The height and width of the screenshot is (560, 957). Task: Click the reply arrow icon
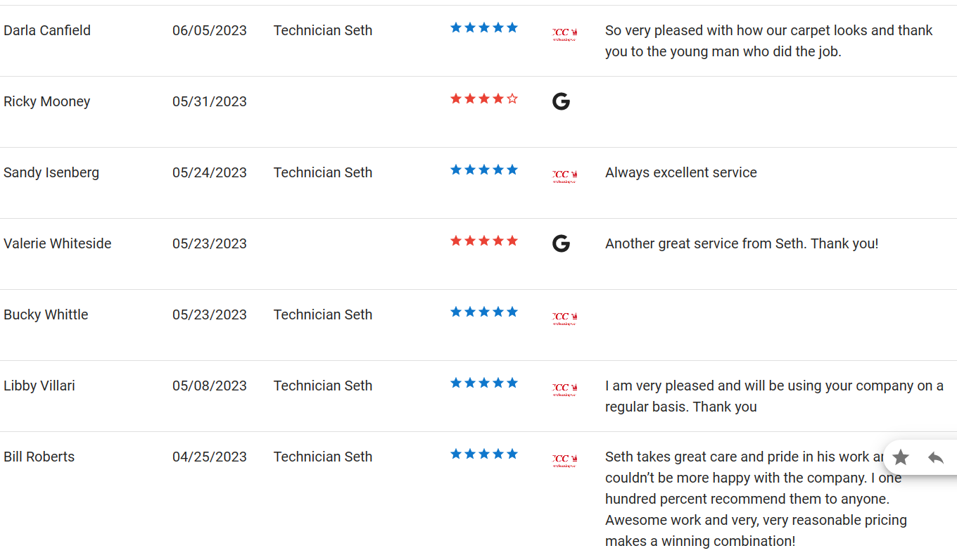[936, 458]
